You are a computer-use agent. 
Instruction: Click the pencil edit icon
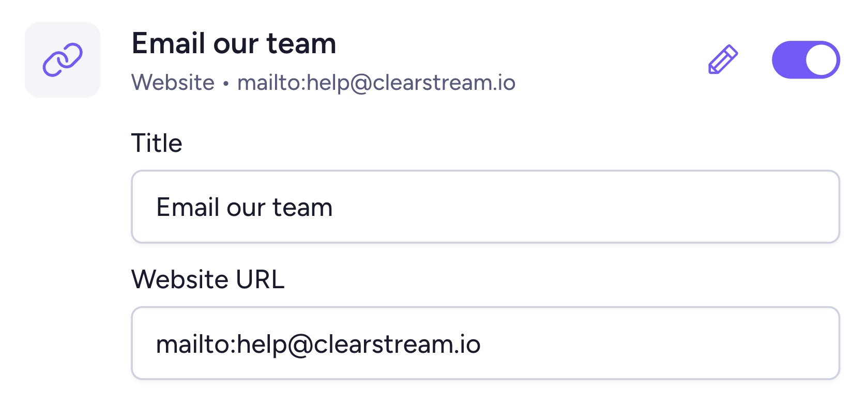pyautogui.click(x=723, y=60)
